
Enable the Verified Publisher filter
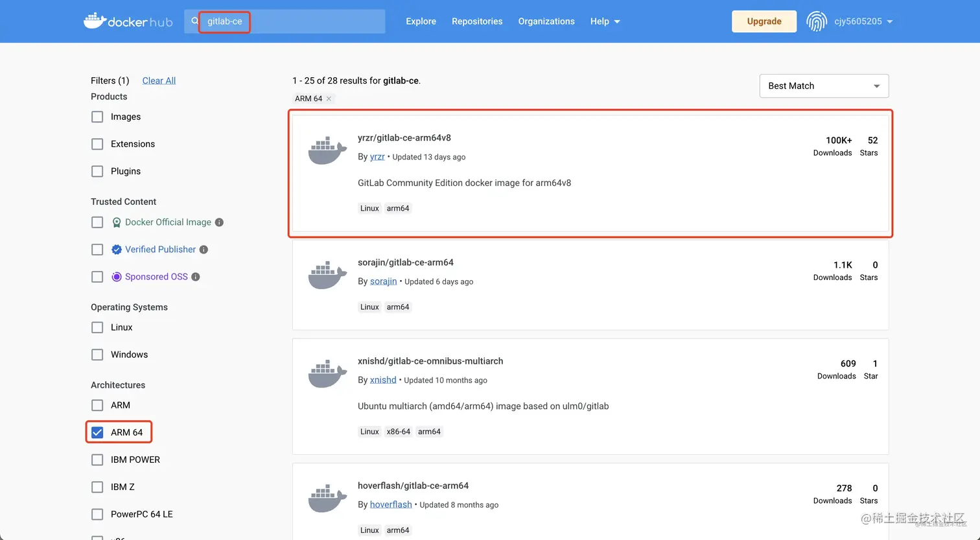click(97, 250)
